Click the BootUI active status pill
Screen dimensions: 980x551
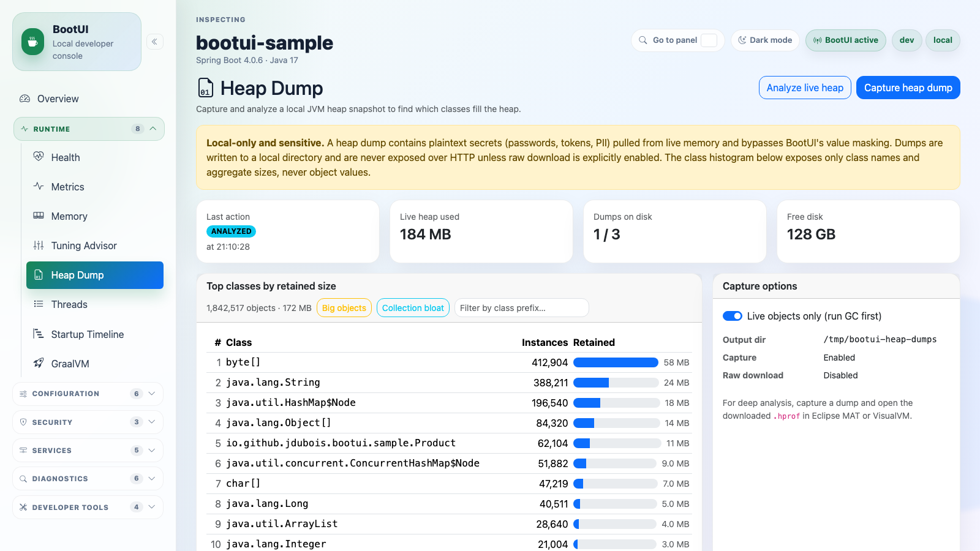845,40
